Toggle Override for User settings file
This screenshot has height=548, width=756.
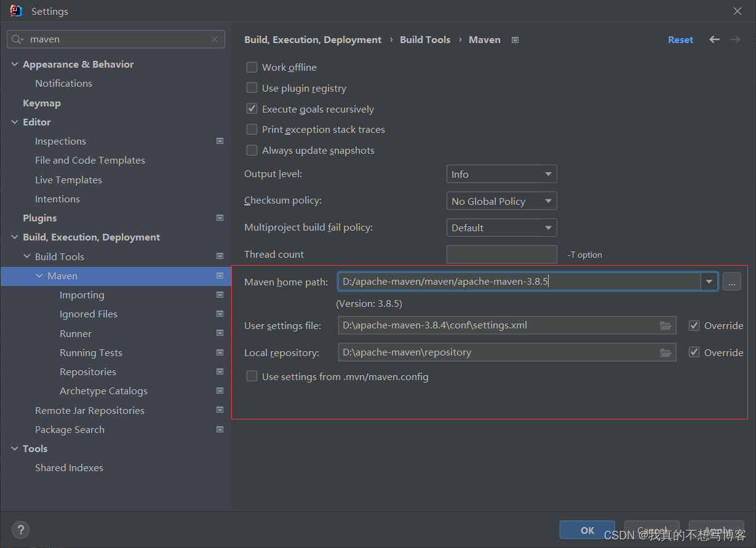pos(694,325)
